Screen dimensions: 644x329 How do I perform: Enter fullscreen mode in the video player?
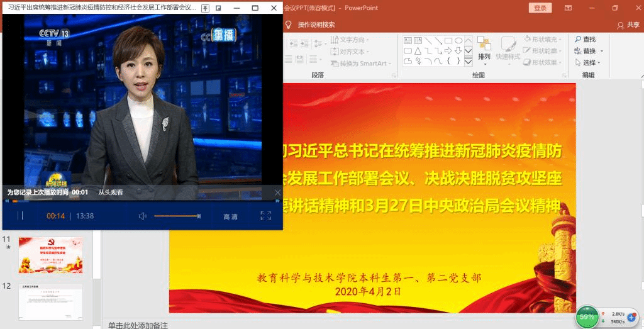pos(265,216)
